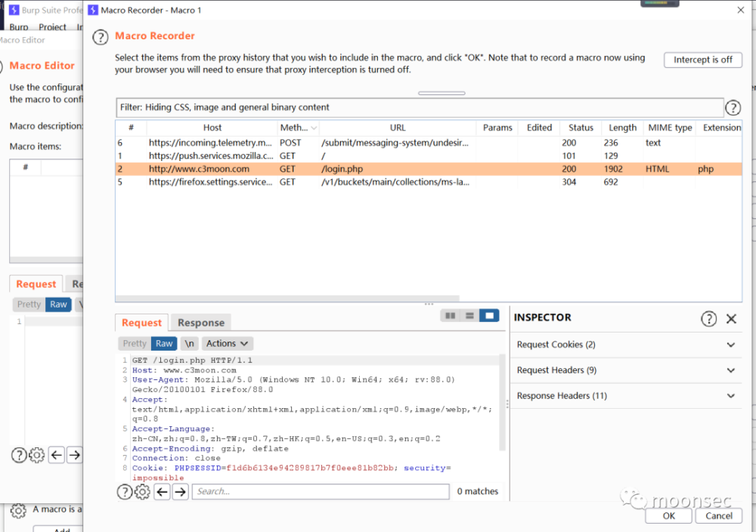Open help icon next to the filter bar
This screenshot has width=756, height=532.
pos(733,107)
